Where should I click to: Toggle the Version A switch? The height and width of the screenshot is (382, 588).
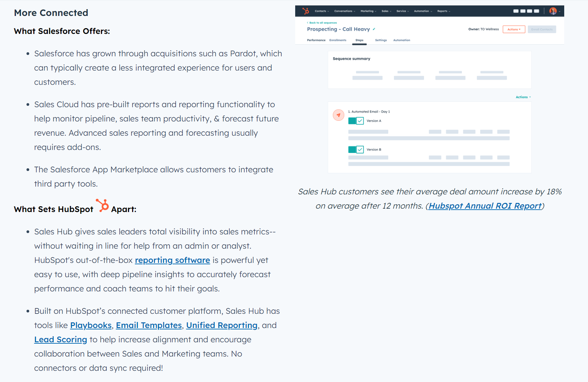(x=356, y=121)
